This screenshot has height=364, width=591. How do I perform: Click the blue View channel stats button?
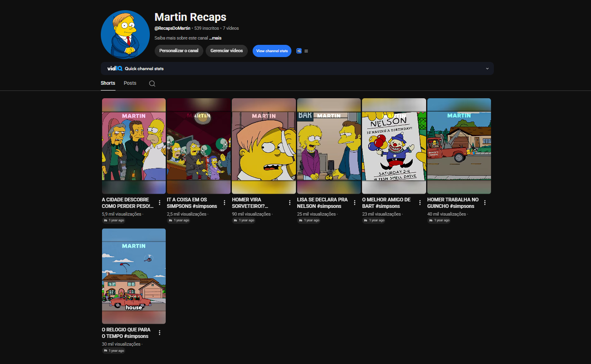[272, 51]
